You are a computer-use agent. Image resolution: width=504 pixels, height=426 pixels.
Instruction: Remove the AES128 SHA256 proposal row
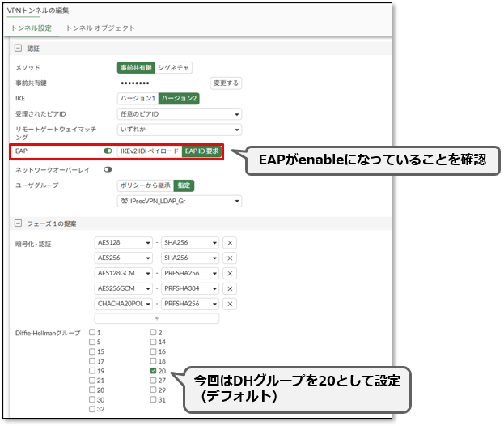[230, 243]
